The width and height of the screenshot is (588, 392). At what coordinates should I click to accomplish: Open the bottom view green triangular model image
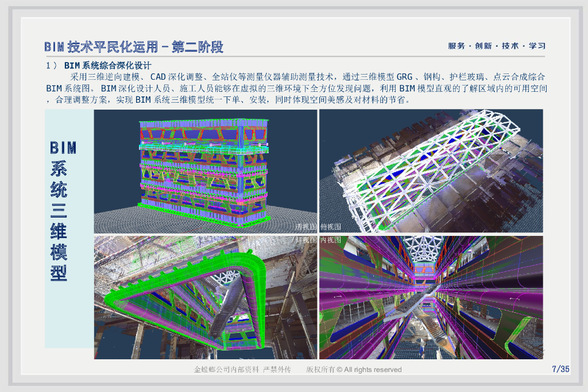click(206, 297)
